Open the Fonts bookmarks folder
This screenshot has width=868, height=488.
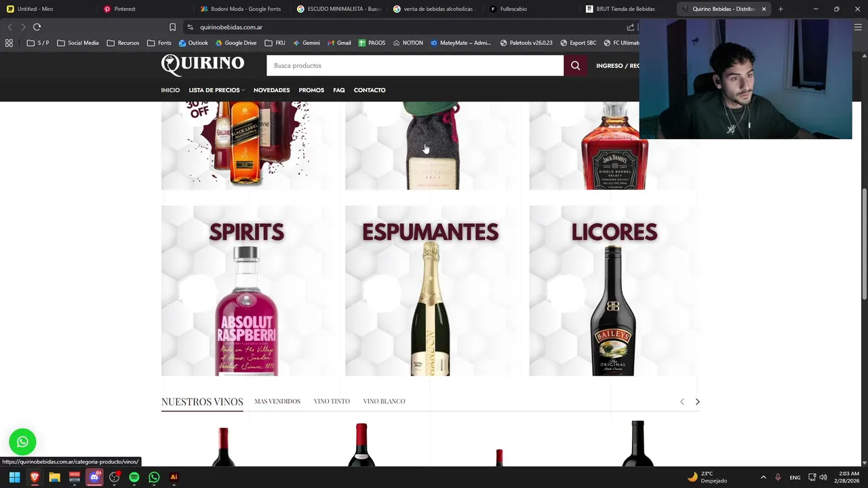click(x=159, y=43)
